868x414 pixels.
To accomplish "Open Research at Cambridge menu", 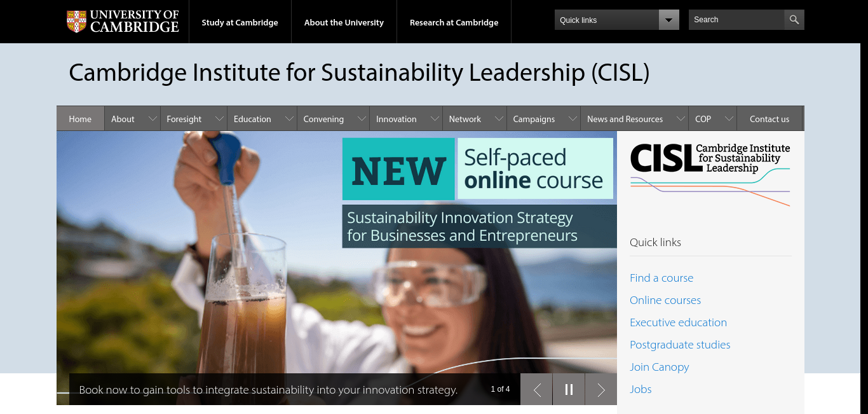I will point(454,22).
